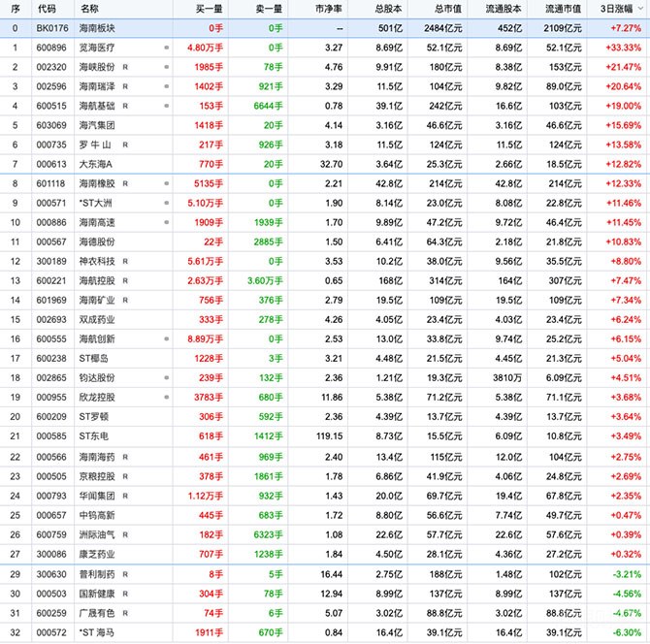Click the R marker beside 海南矿业
Viewport: 650px width, 644px height.
point(125,300)
